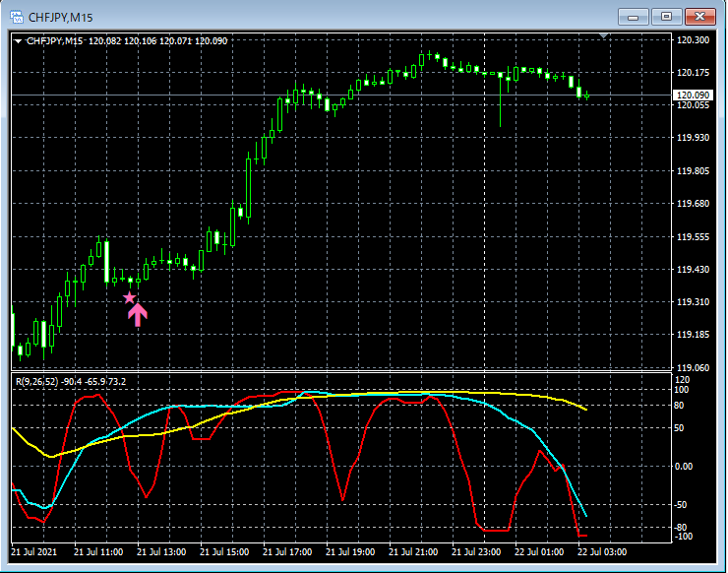Click the 119.555 price scale label
The image size is (728, 573).
694,237
